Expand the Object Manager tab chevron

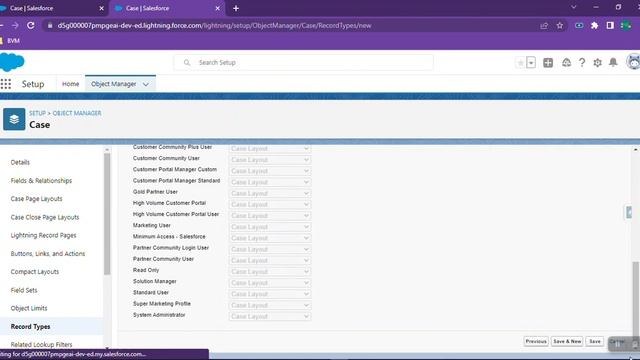click(146, 84)
